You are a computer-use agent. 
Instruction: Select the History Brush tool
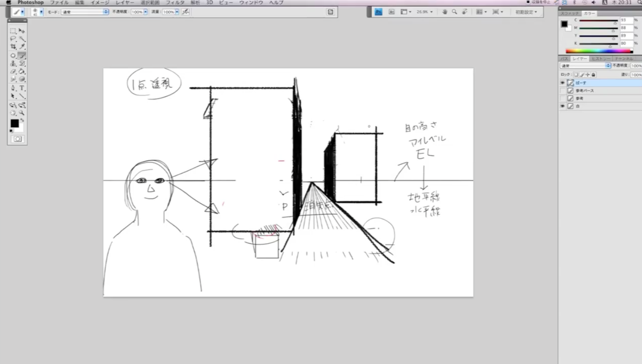22,64
